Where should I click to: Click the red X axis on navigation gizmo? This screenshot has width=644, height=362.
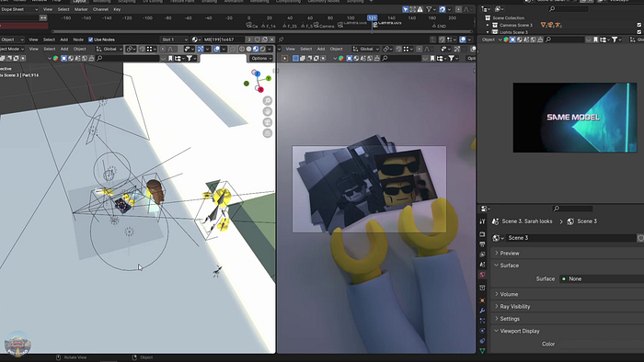tap(260, 89)
